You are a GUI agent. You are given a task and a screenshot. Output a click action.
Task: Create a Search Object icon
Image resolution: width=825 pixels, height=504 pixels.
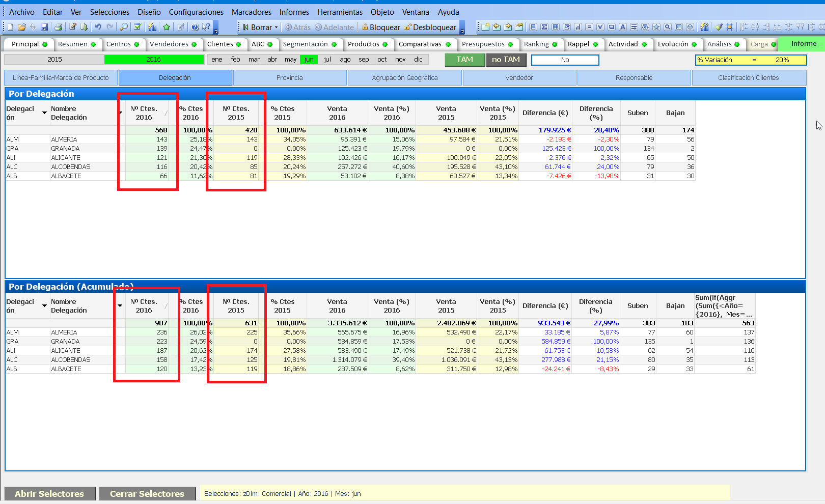pyautogui.click(x=668, y=27)
